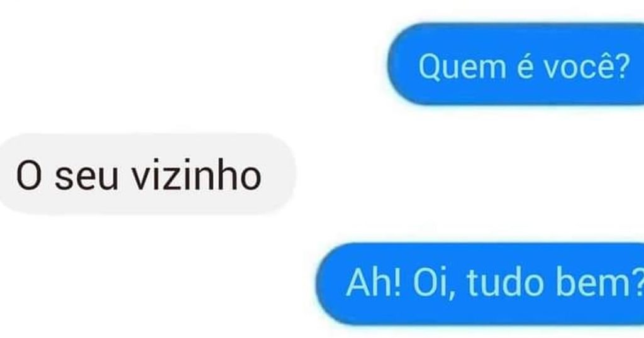This screenshot has width=644, height=338.
Task: Click the word "seu" in the received message
Action: coord(86,179)
